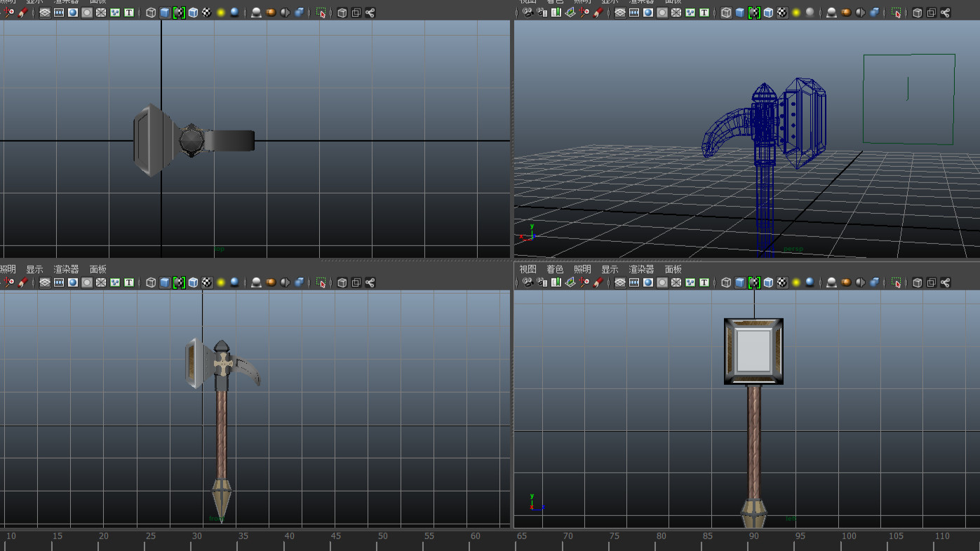Open the 渲染器 (Renderer) menu in side view
The width and height of the screenshot is (980, 551).
tap(641, 269)
